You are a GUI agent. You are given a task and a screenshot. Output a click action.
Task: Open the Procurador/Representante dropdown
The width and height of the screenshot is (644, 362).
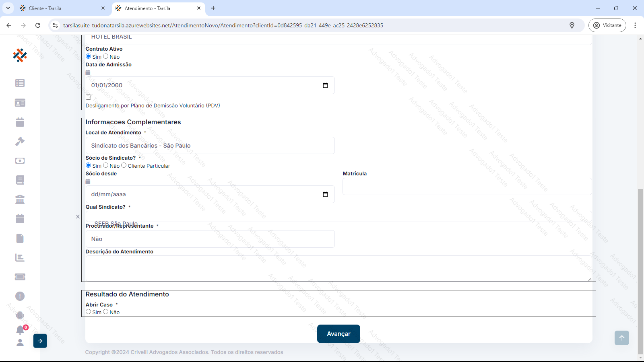(x=210, y=239)
